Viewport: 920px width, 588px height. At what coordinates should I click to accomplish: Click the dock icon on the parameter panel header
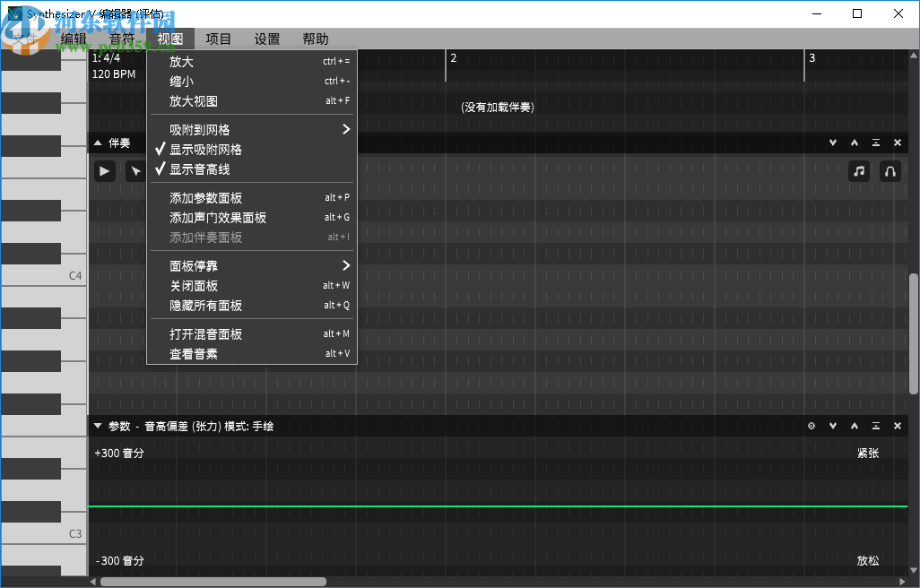[x=875, y=425]
